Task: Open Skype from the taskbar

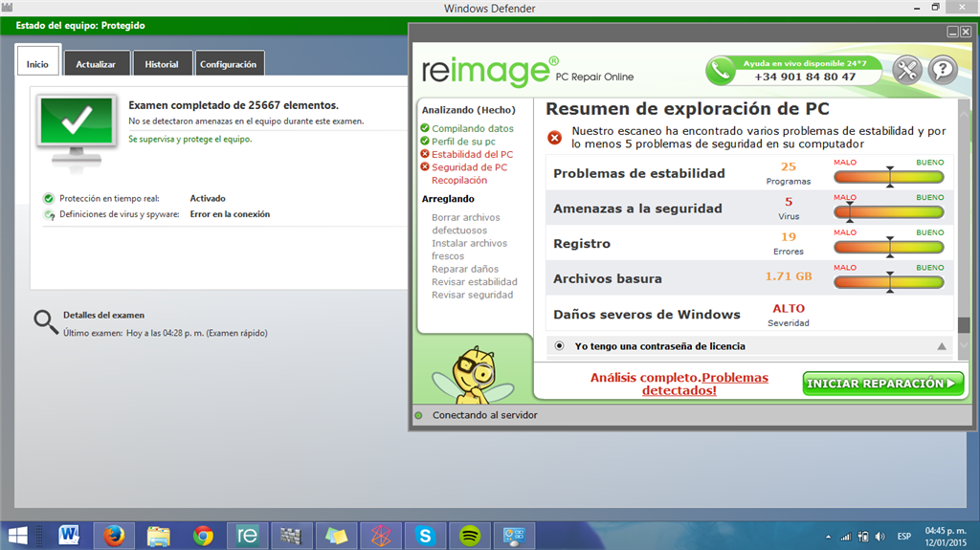Action: (x=425, y=536)
